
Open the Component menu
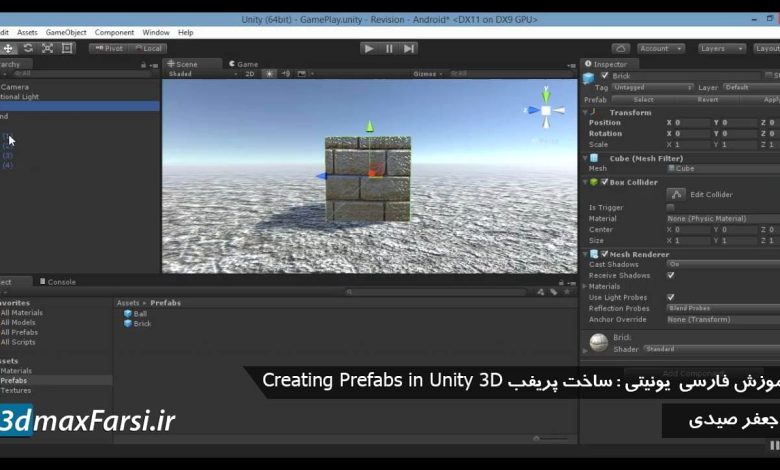114,32
